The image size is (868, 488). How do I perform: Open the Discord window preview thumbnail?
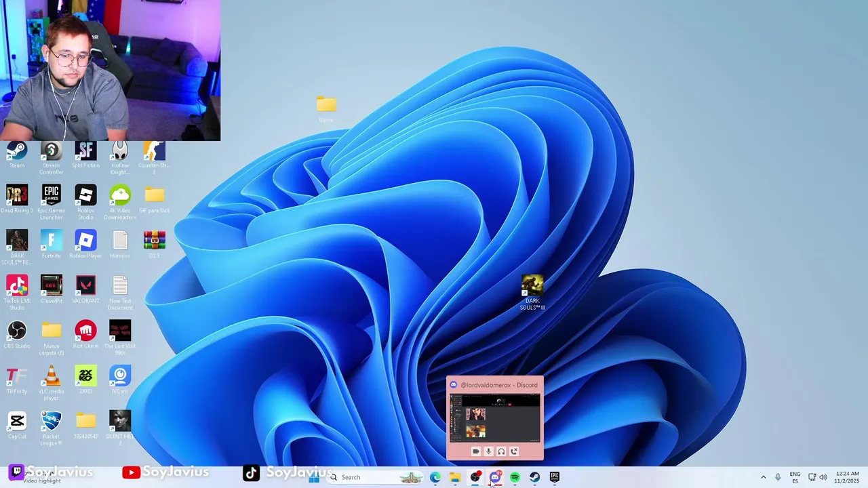coord(495,418)
